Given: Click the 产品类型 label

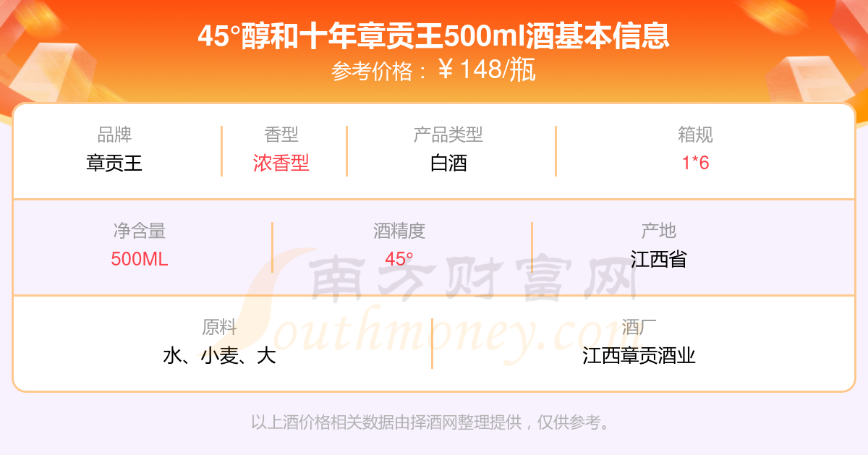Looking at the screenshot, I should (448, 135).
